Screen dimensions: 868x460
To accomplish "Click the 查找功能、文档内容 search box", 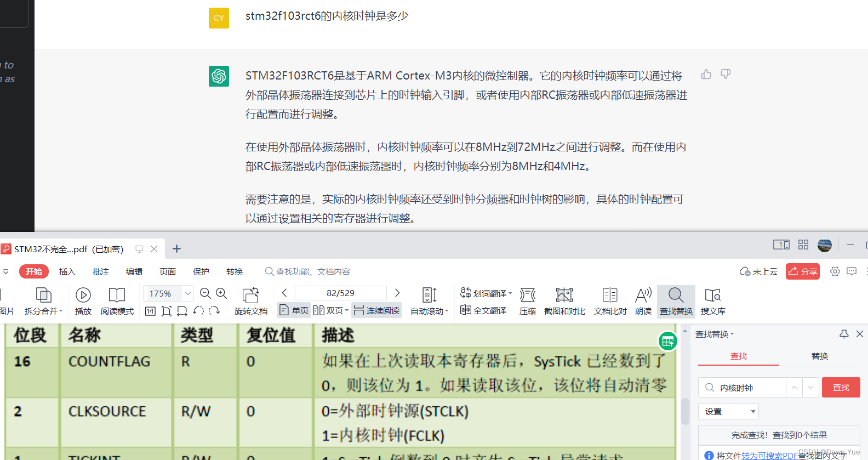I will pyautogui.click(x=307, y=271).
